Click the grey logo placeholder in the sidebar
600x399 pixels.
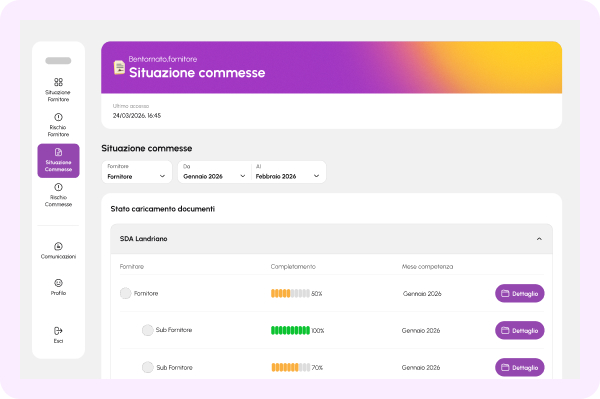point(58,60)
